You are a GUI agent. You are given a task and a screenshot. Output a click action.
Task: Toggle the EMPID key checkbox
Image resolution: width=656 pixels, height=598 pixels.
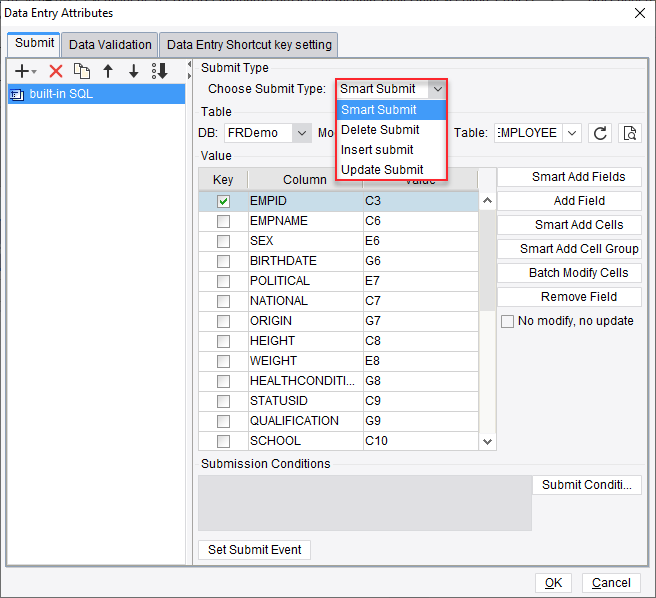click(223, 201)
